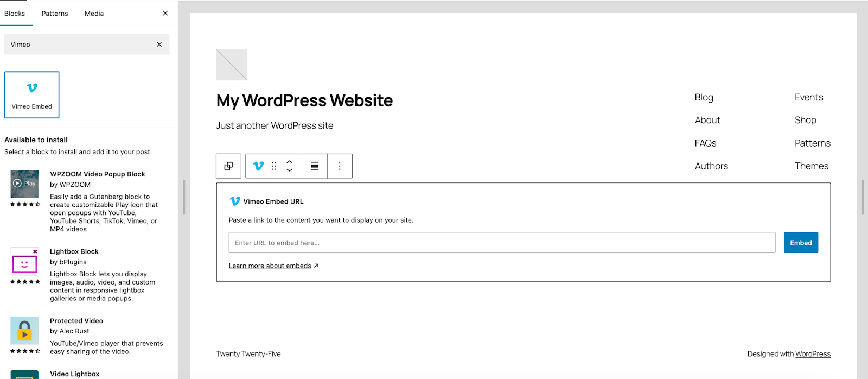Click the Video Lightbox title
Screen dimensions: 868x379
point(75,374)
